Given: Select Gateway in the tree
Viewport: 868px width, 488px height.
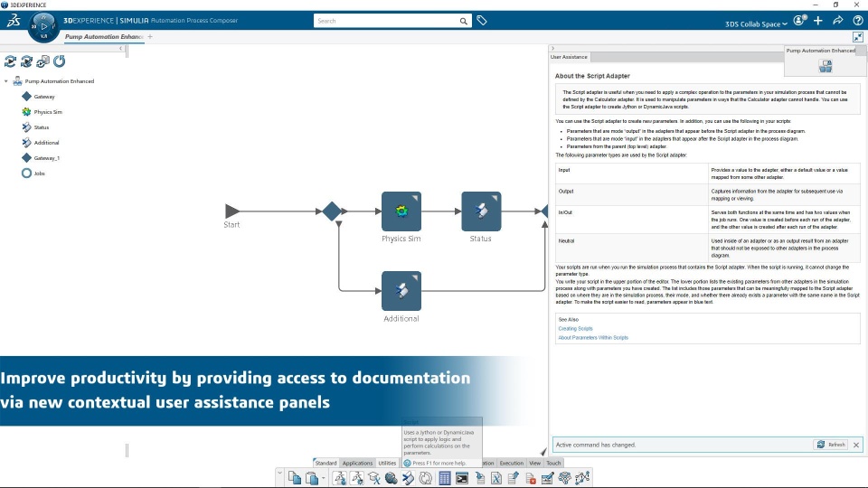Looking at the screenshot, I should point(44,97).
